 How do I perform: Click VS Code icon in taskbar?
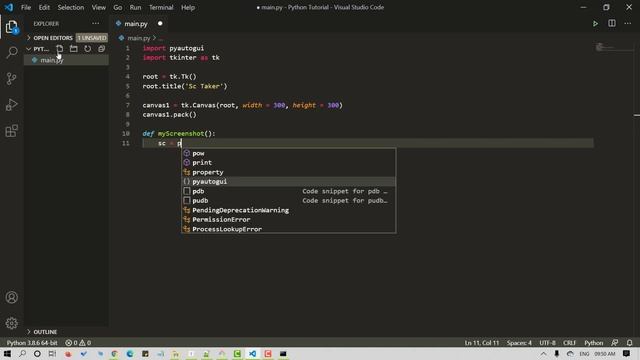(x=252, y=353)
